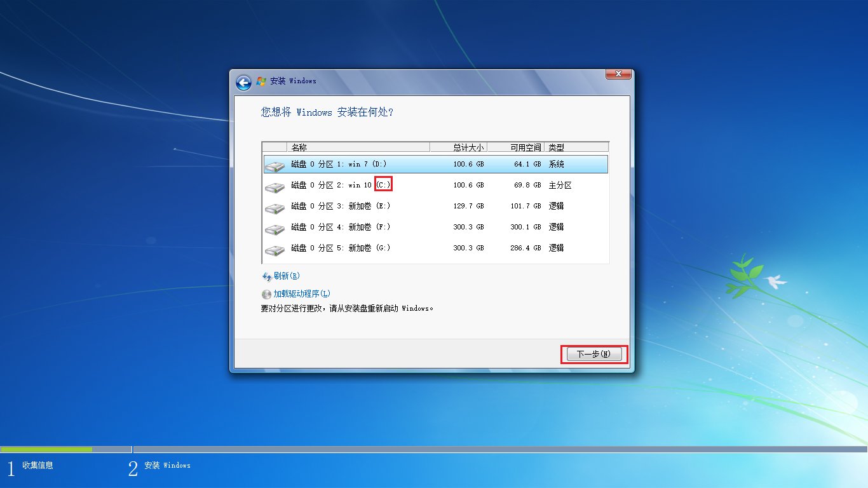Click the 下一步(N) button
This screenshot has height=488, width=868.
pos(594,354)
